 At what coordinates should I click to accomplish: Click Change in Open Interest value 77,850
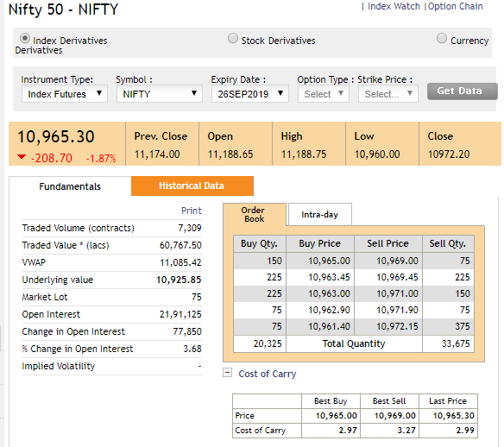(x=187, y=331)
